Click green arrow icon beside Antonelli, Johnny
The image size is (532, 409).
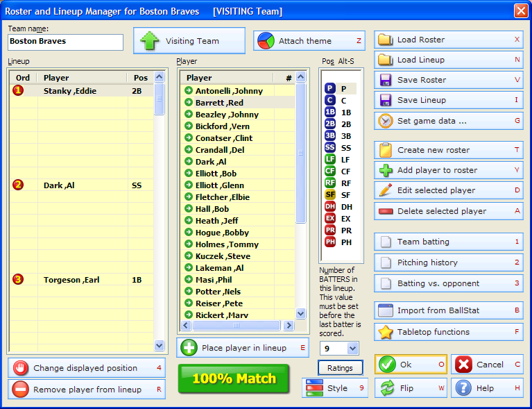(x=189, y=90)
